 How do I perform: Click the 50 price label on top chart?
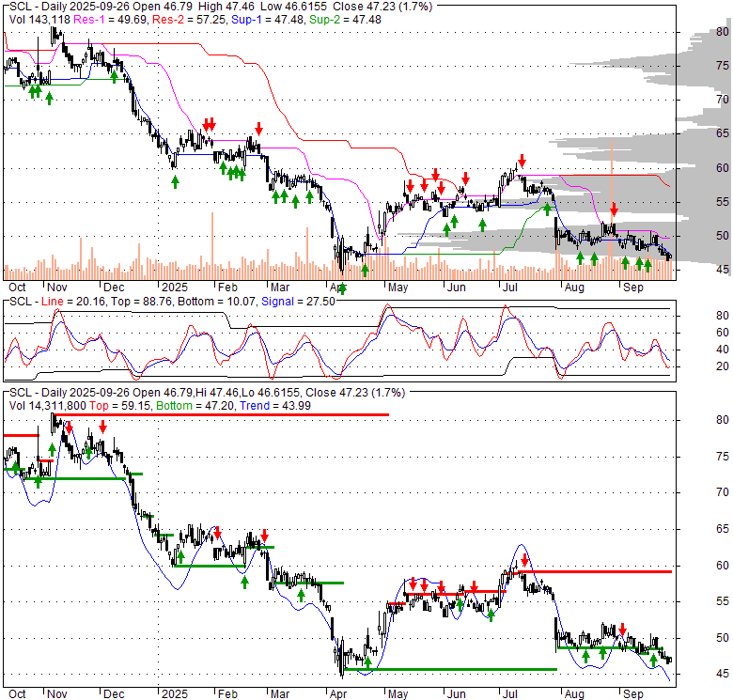pyautogui.click(x=723, y=236)
